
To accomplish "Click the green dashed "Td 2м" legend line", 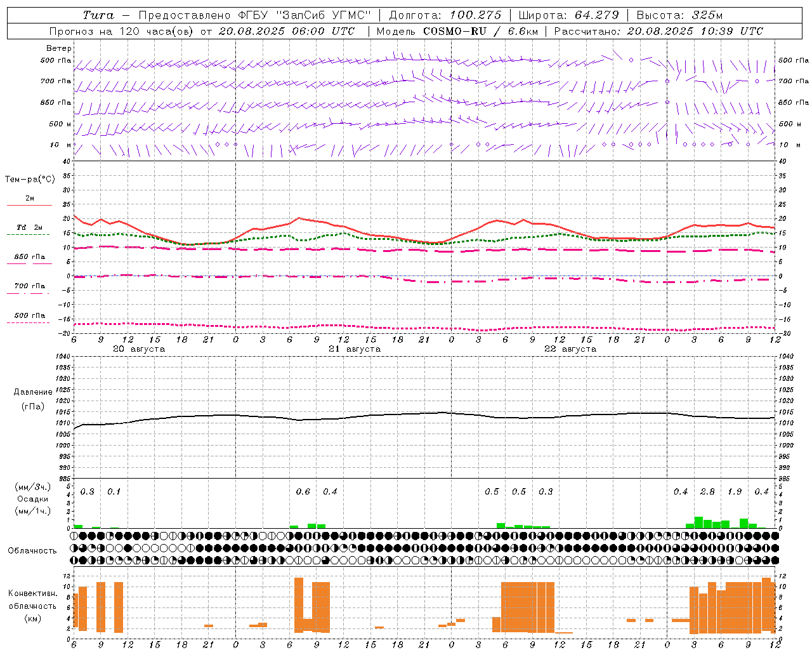I will (x=28, y=234).
